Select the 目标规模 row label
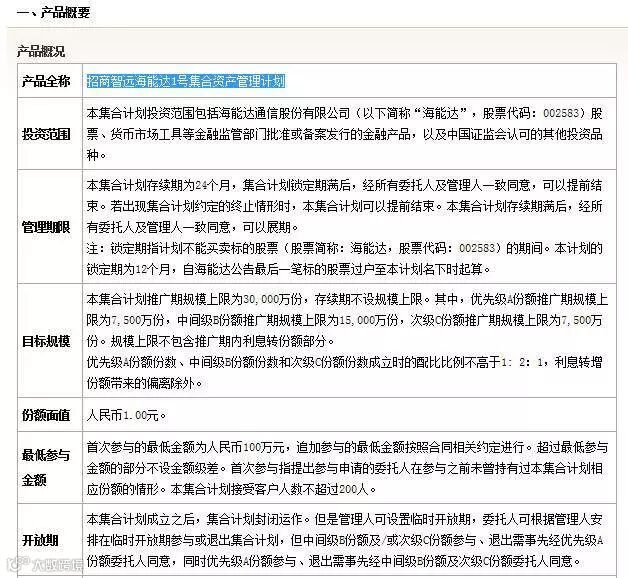The image size is (628, 578). tap(46, 341)
